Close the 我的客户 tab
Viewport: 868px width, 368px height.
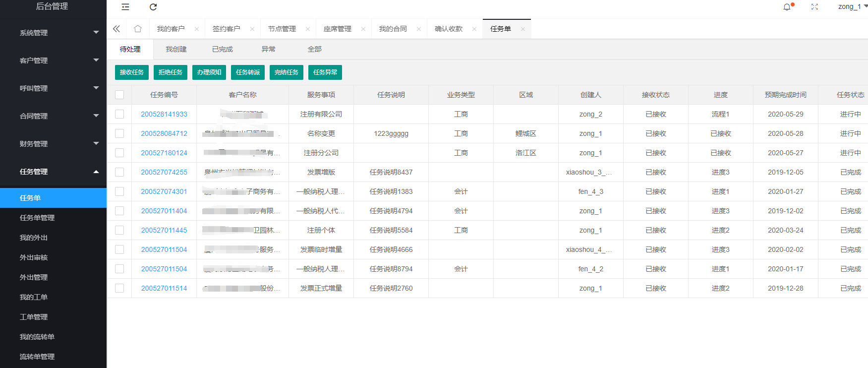coord(197,29)
